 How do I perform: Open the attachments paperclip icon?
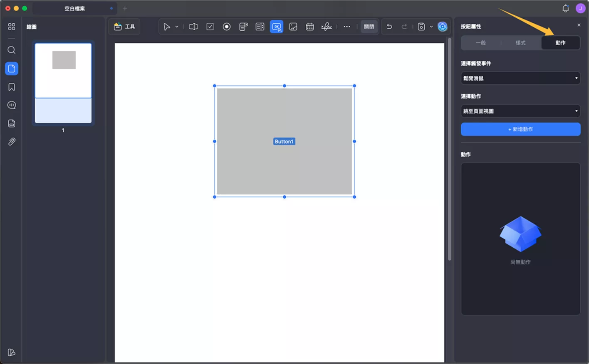(x=12, y=142)
